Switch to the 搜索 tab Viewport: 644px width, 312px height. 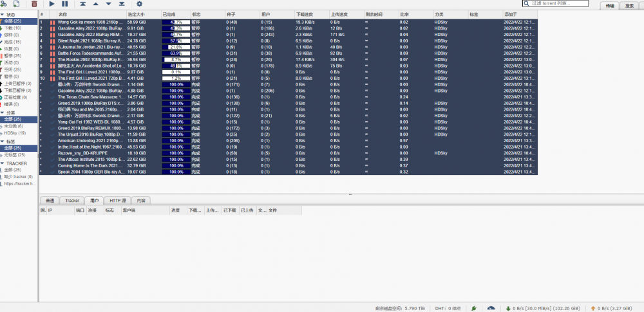[629, 6]
